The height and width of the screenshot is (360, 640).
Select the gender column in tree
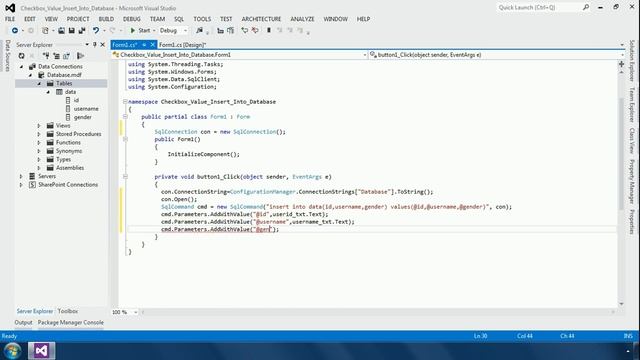[82, 117]
